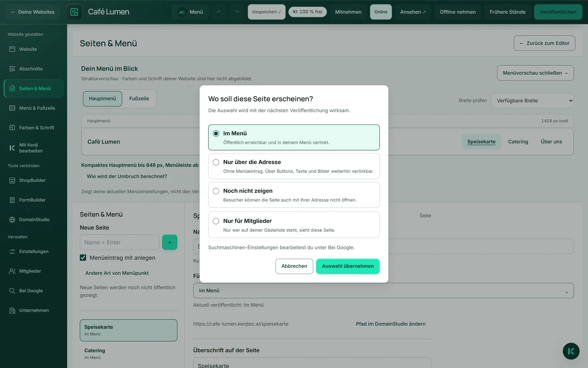Switch to the Fußzeile tab
Screen dimensions: 588x368
pos(139,99)
